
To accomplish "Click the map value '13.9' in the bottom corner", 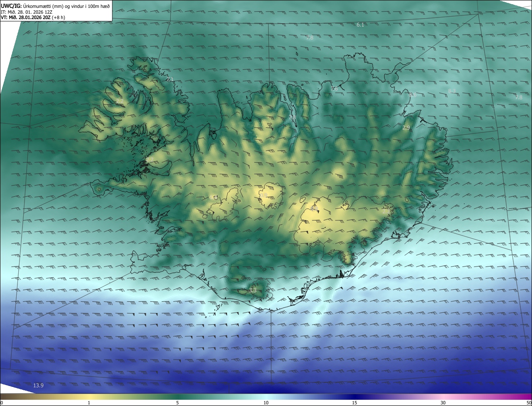I will point(38,386).
